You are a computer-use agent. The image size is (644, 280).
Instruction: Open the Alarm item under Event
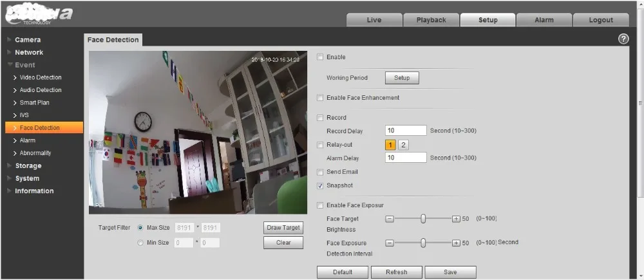coord(27,140)
